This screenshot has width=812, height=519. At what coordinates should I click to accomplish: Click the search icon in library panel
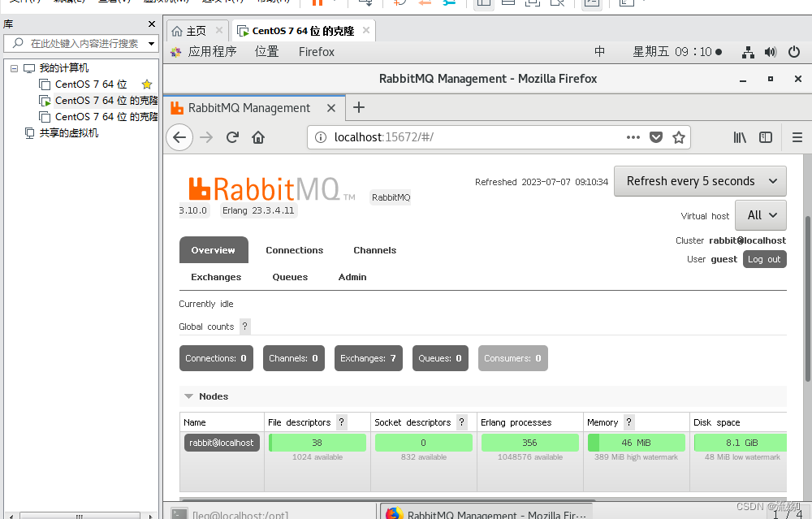pyautogui.click(x=18, y=43)
